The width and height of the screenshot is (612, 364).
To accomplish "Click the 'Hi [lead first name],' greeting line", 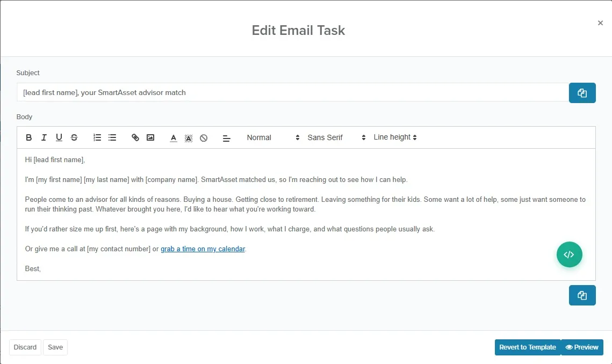I will (x=55, y=160).
